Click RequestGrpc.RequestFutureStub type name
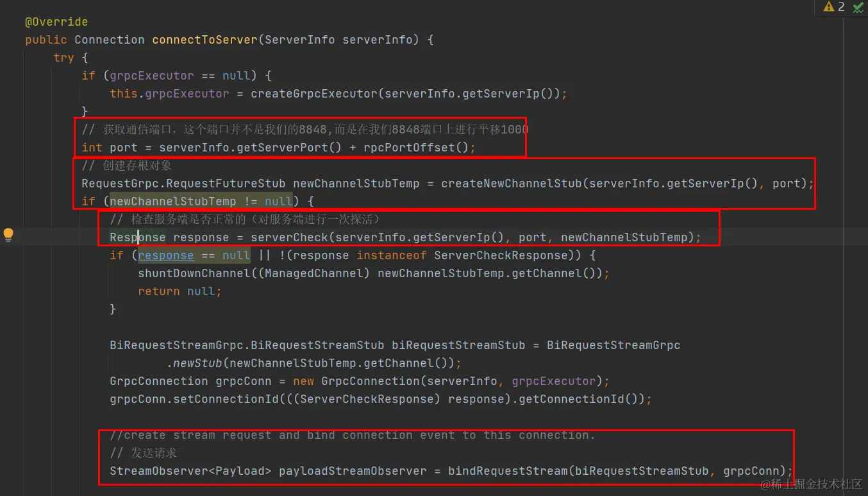The width and height of the screenshot is (868, 496). tap(184, 184)
